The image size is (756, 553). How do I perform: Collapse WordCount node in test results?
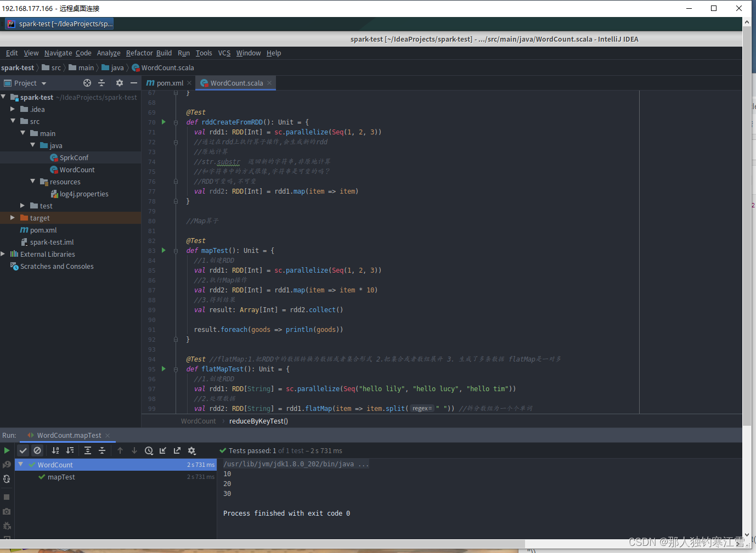pos(20,464)
